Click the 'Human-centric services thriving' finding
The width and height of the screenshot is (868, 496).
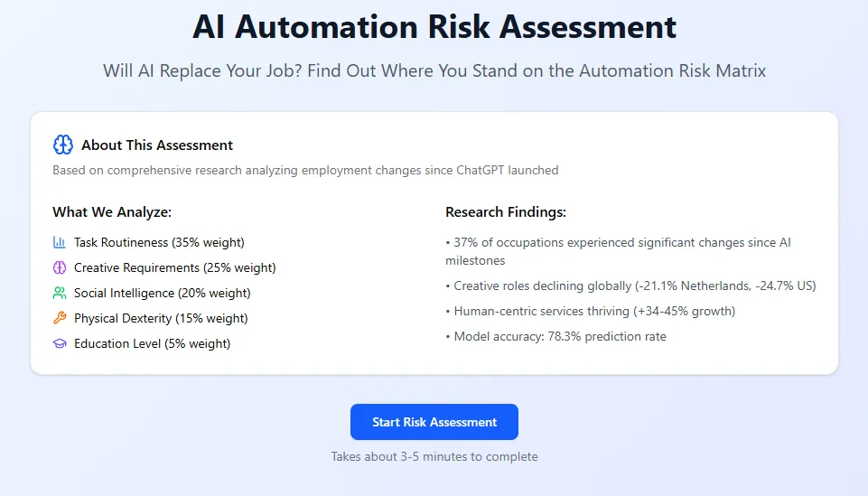coord(591,311)
